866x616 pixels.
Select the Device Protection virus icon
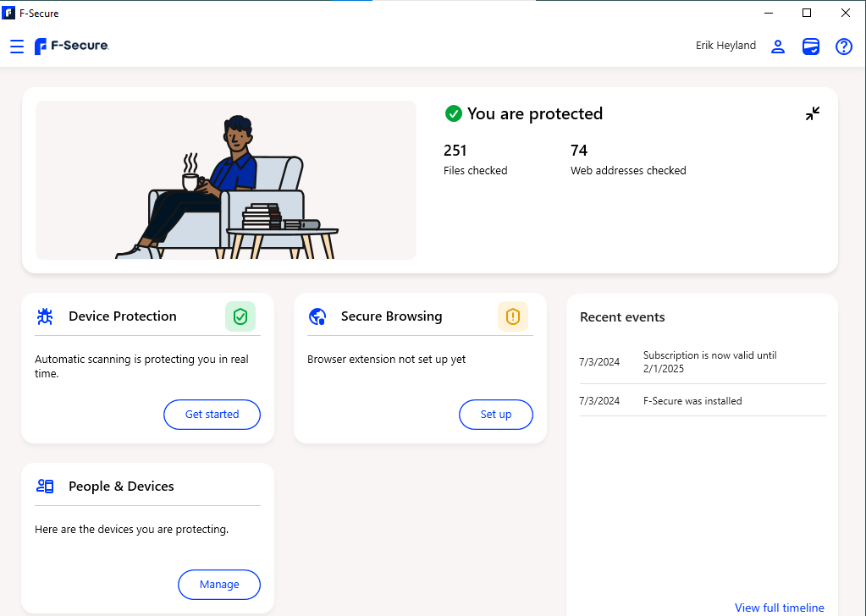click(44, 316)
